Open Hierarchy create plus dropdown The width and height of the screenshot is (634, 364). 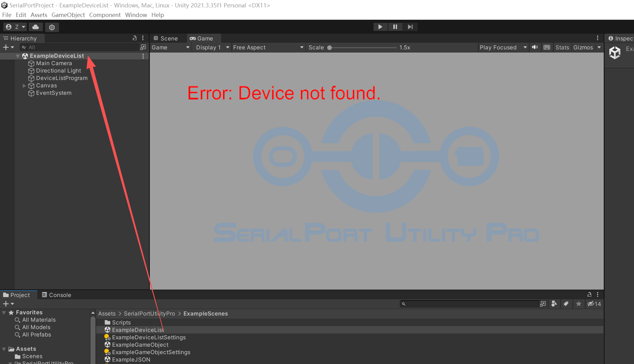click(x=8, y=47)
